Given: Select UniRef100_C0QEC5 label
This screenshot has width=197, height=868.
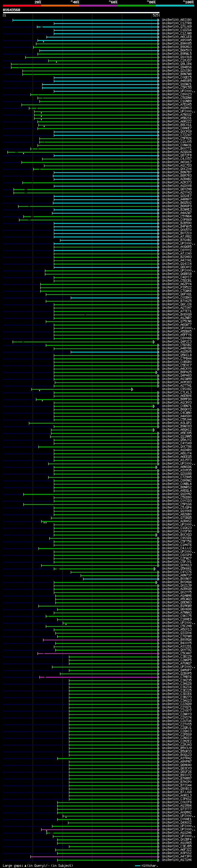Looking at the screenshot, I should [x=177, y=78].
